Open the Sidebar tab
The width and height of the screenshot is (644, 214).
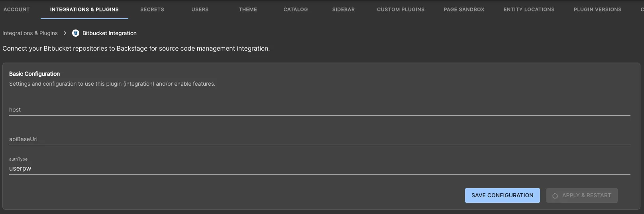point(344,9)
